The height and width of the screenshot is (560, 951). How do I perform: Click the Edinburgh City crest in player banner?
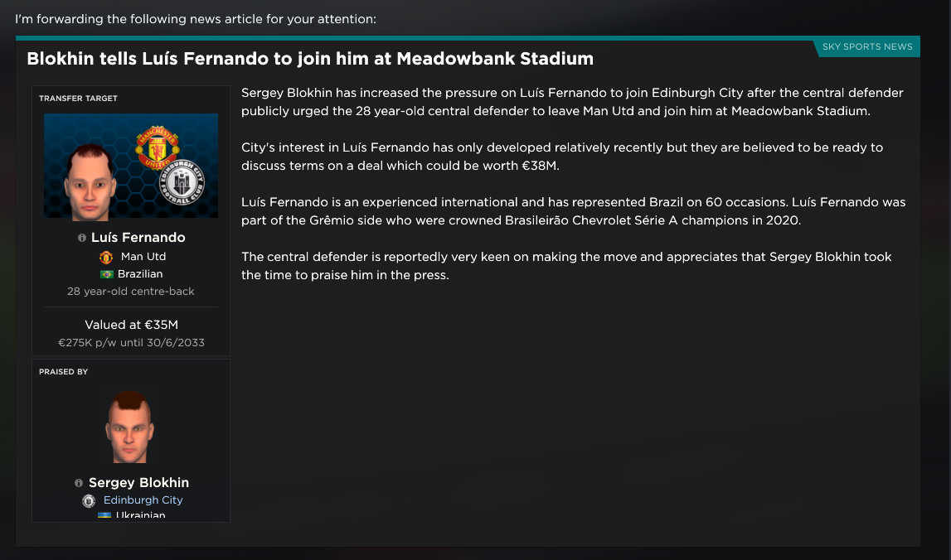coord(182,182)
